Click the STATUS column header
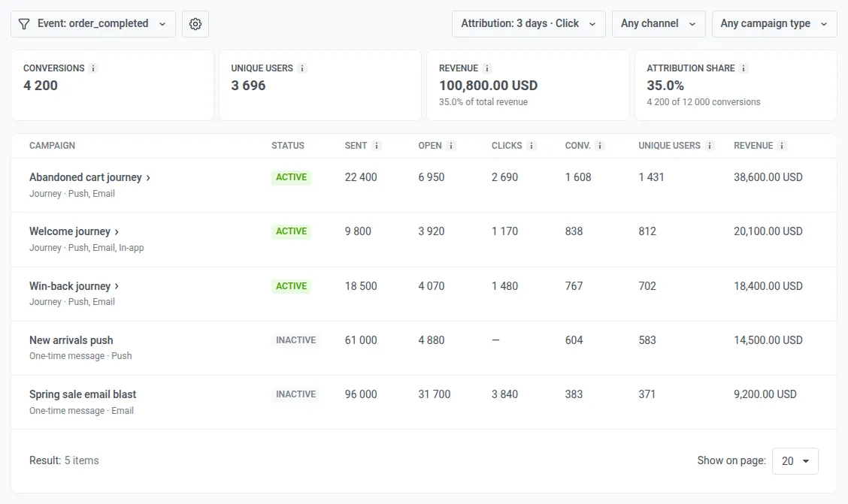The height and width of the screenshot is (504, 848). click(x=288, y=145)
